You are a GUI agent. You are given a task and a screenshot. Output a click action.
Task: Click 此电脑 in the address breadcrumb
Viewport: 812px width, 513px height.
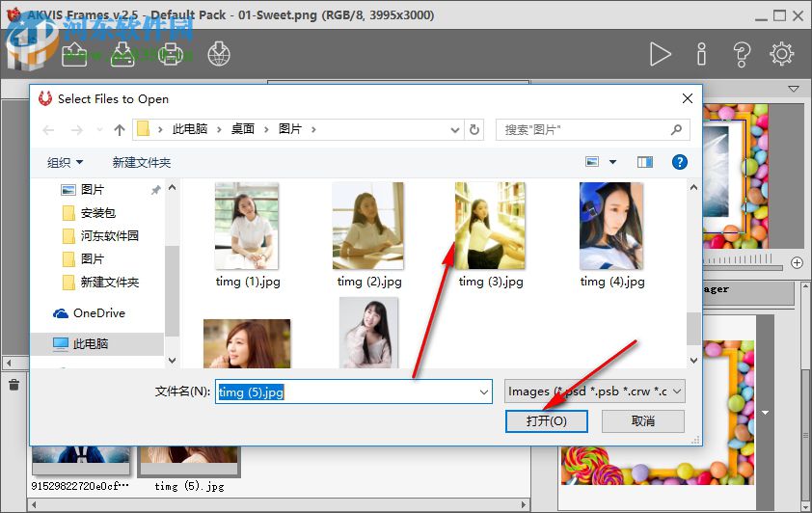pyautogui.click(x=190, y=129)
